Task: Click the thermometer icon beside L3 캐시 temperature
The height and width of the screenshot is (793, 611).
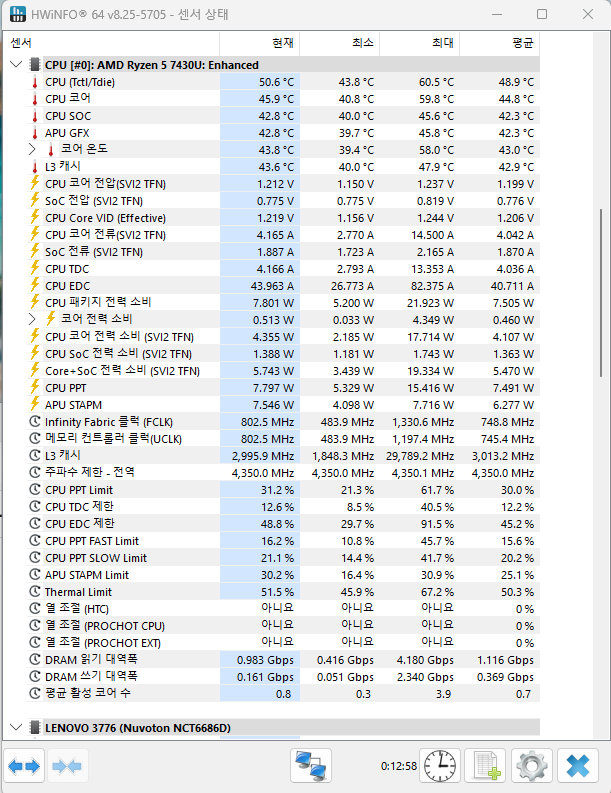Action: (35, 167)
